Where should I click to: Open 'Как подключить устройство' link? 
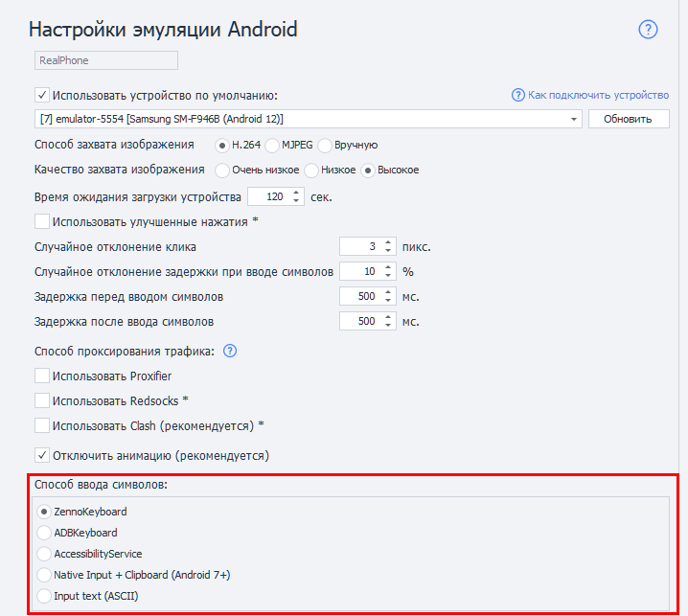coord(598,95)
